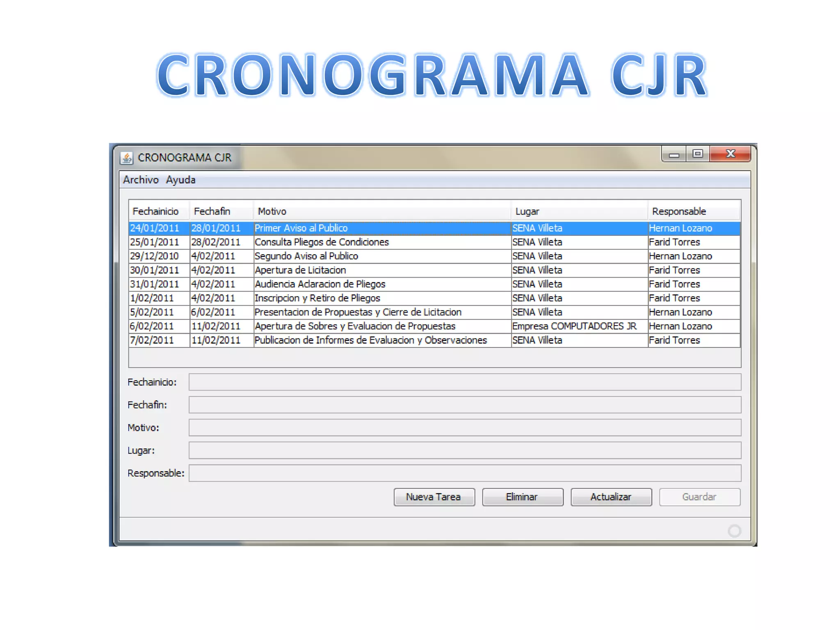The height and width of the screenshot is (630, 840).
Task: Click the Eliminar button
Action: click(x=522, y=497)
